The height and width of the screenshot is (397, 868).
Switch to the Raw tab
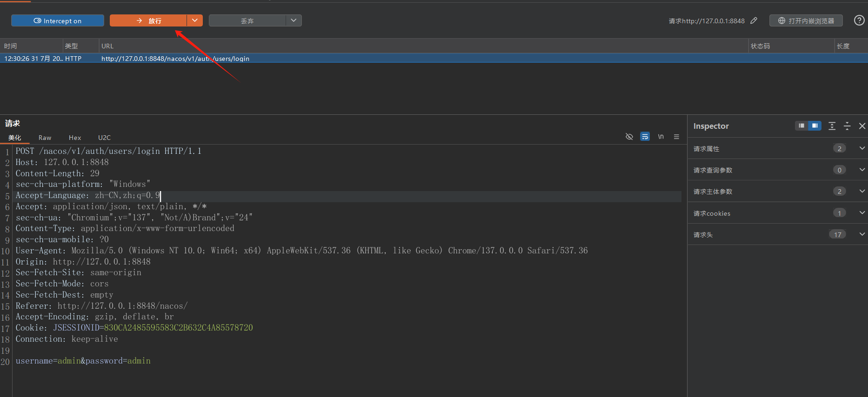pos(45,138)
